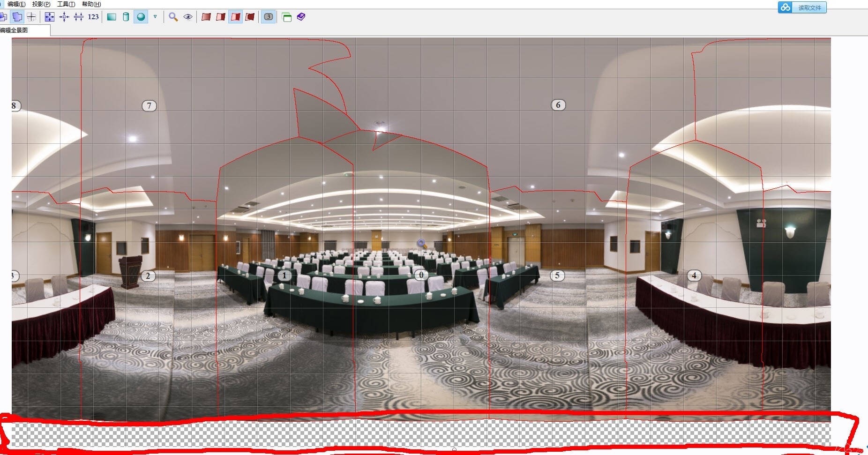
Task: Click the Fit Panorama icon
Action: coord(49,17)
